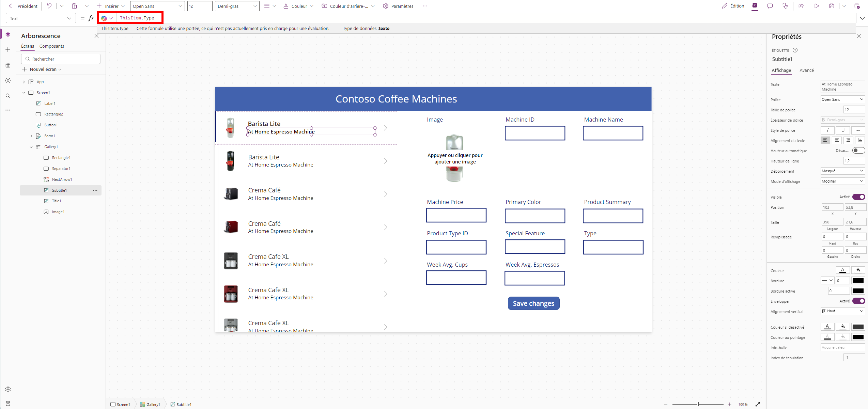Image resolution: width=868 pixels, height=409 pixels.
Task: Switch to the Composants tab
Action: pos(52,46)
